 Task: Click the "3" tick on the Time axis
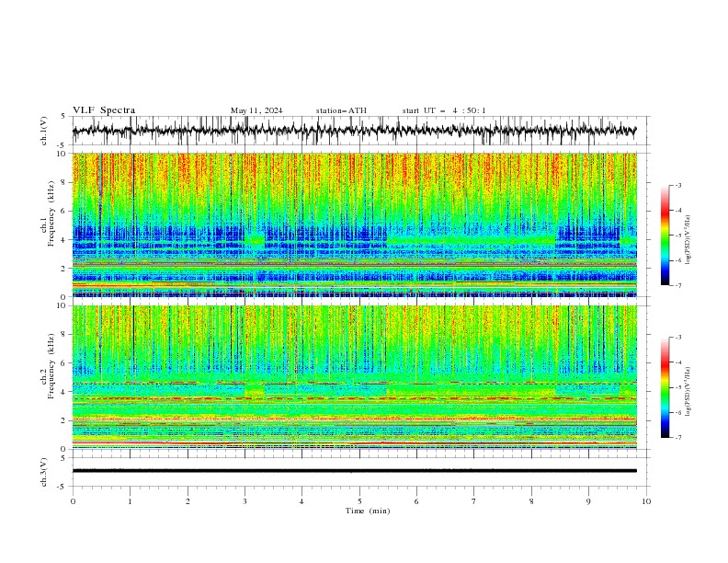point(245,501)
